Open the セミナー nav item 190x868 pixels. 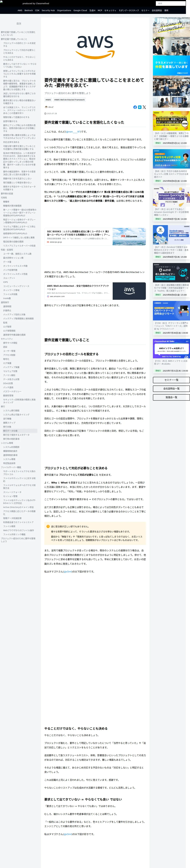(145, 10)
